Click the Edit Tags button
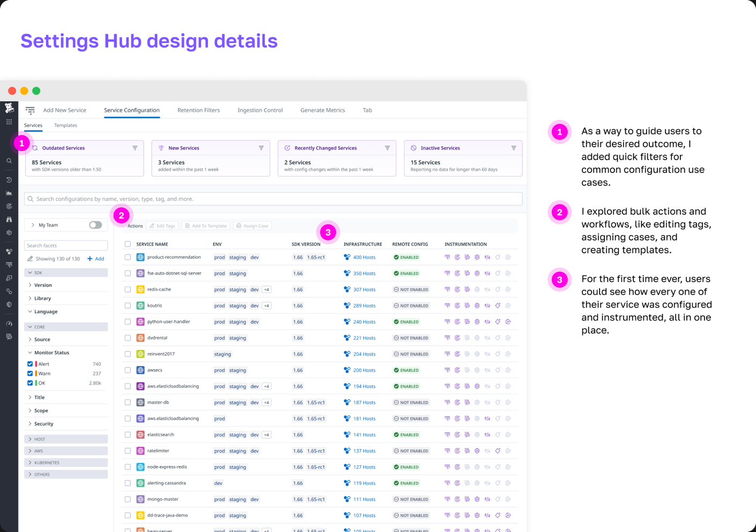756x532 pixels. pyautogui.click(x=162, y=226)
